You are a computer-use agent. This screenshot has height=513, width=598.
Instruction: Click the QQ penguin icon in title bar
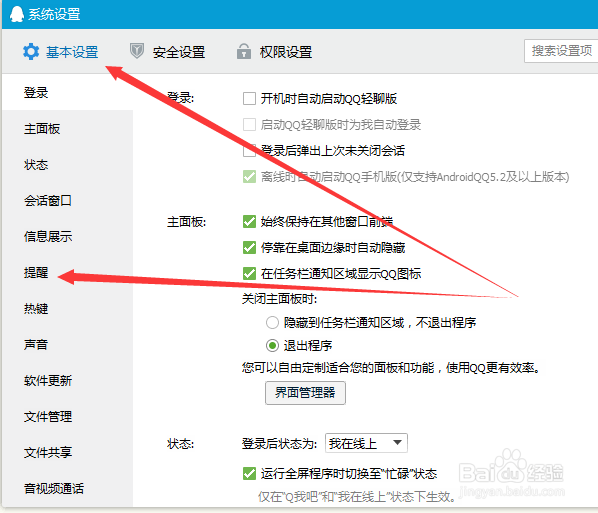click(x=16, y=14)
